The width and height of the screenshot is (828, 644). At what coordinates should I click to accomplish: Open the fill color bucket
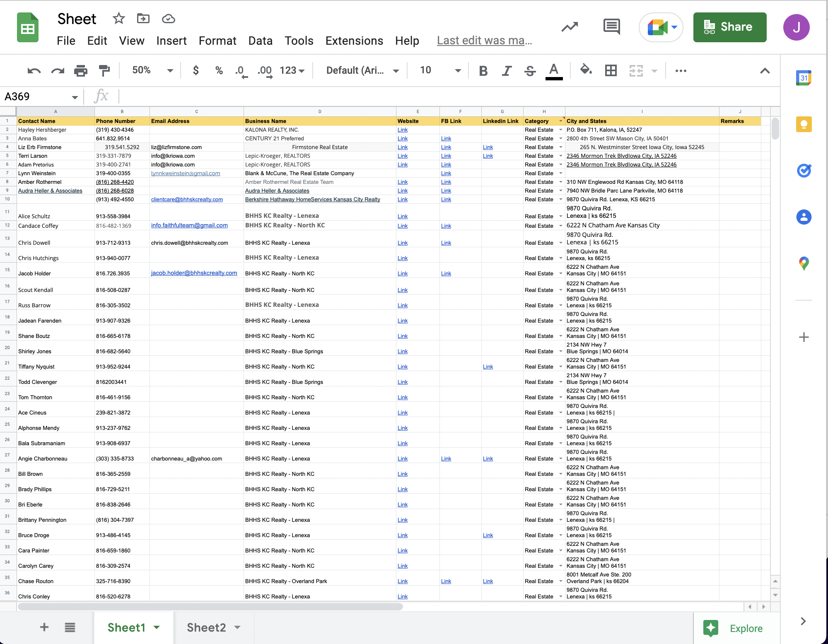pyautogui.click(x=586, y=70)
